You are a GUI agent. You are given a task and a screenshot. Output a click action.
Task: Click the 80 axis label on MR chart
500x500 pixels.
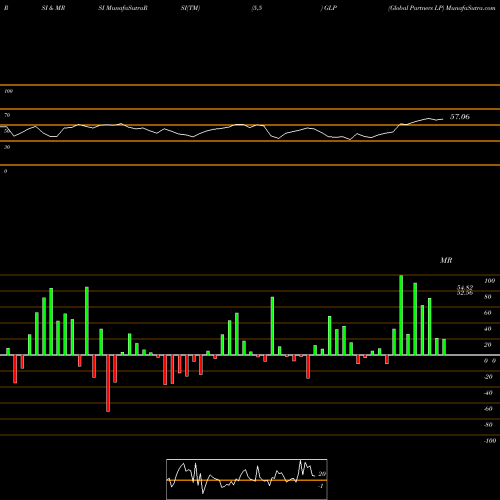(487, 297)
